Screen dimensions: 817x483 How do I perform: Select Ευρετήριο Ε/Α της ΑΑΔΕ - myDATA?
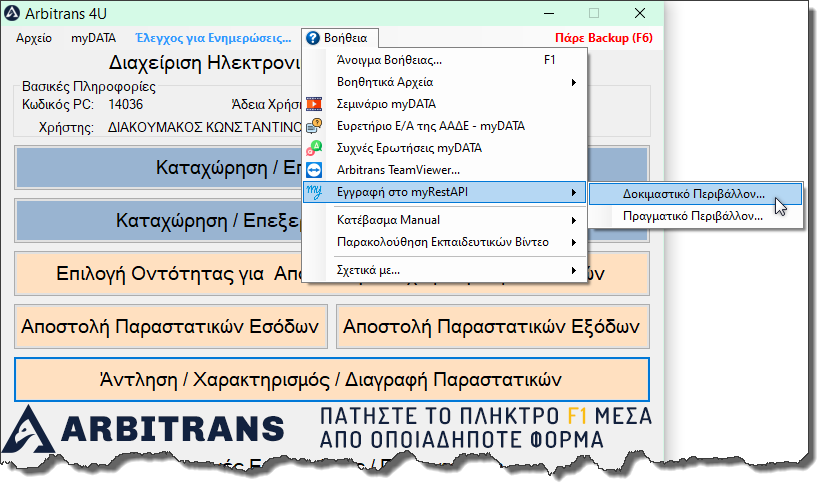[x=444, y=126]
